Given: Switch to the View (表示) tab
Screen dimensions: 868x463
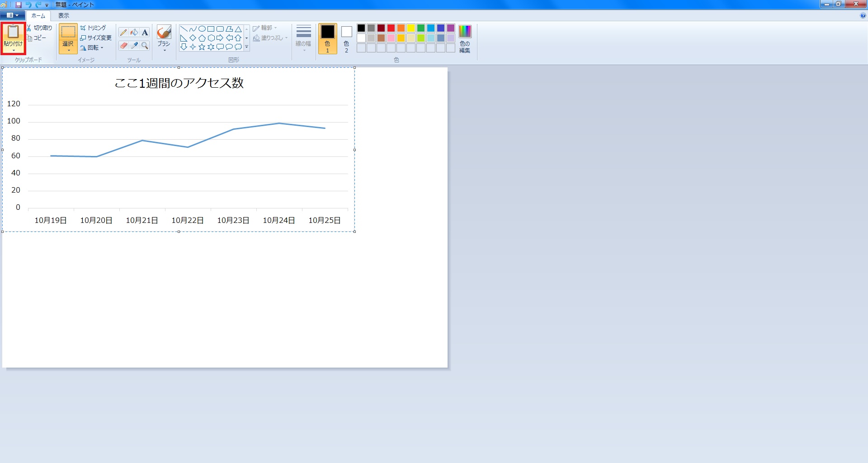Looking at the screenshot, I should pos(64,16).
